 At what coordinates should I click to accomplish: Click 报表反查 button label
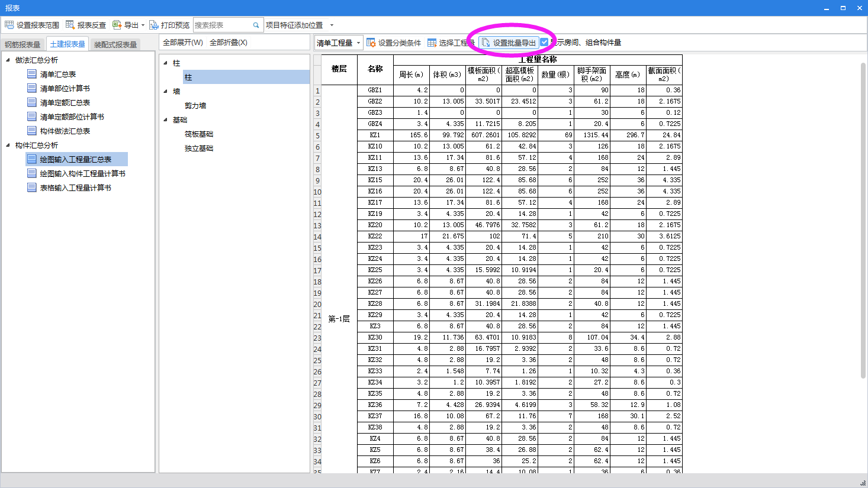click(x=92, y=25)
